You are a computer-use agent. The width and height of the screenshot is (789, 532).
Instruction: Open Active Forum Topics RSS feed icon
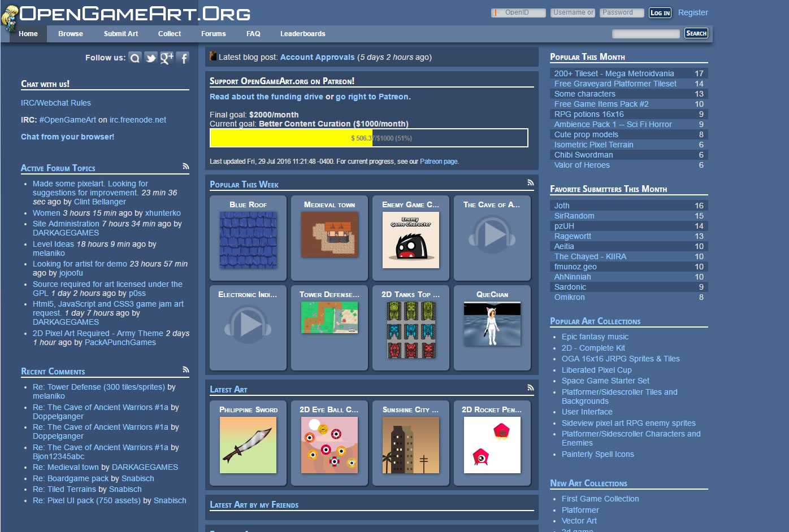click(186, 166)
